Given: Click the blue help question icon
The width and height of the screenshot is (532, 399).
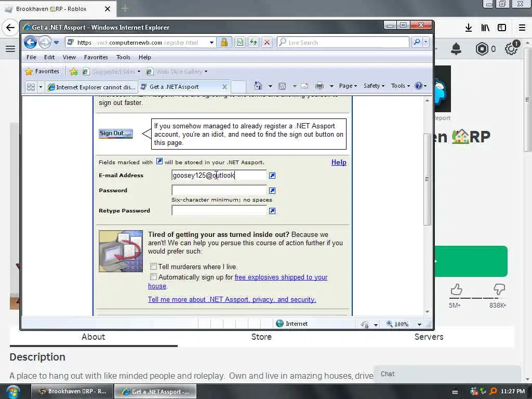Looking at the screenshot, I should [x=419, y=86].
